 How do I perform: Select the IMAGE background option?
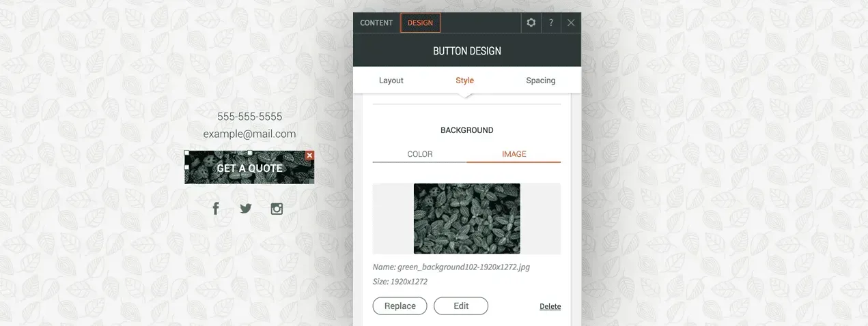(514, 154)
